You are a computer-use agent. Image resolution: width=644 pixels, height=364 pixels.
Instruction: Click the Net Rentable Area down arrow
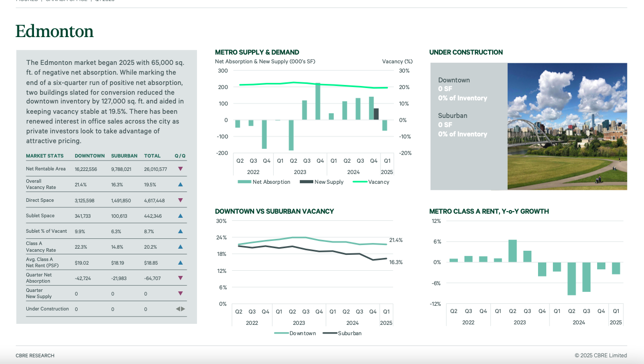(180, 169)
